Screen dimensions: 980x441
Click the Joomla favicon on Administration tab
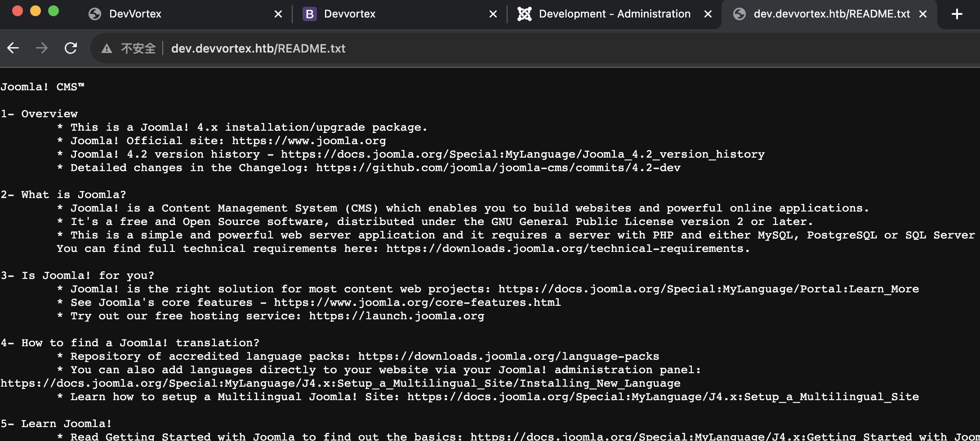[x=524, y=14]
